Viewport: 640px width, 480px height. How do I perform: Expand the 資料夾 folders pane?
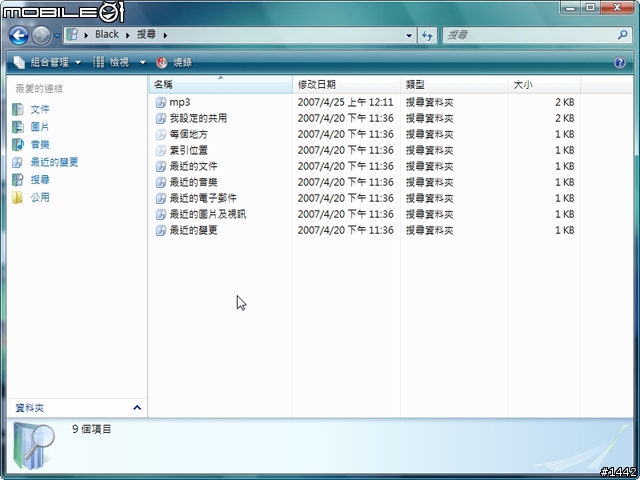point(137,407)
